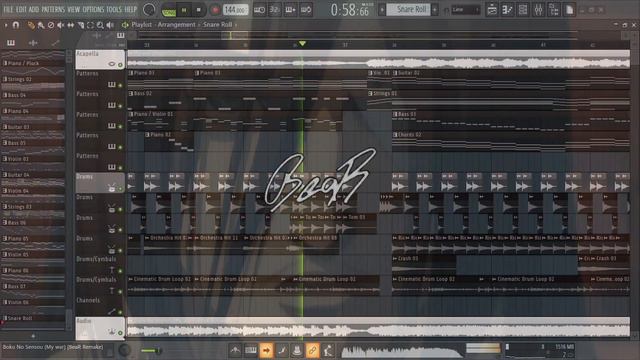
Task: Open the browser/plugin picker icon in top toolbar
Action: tap(554, 10)
